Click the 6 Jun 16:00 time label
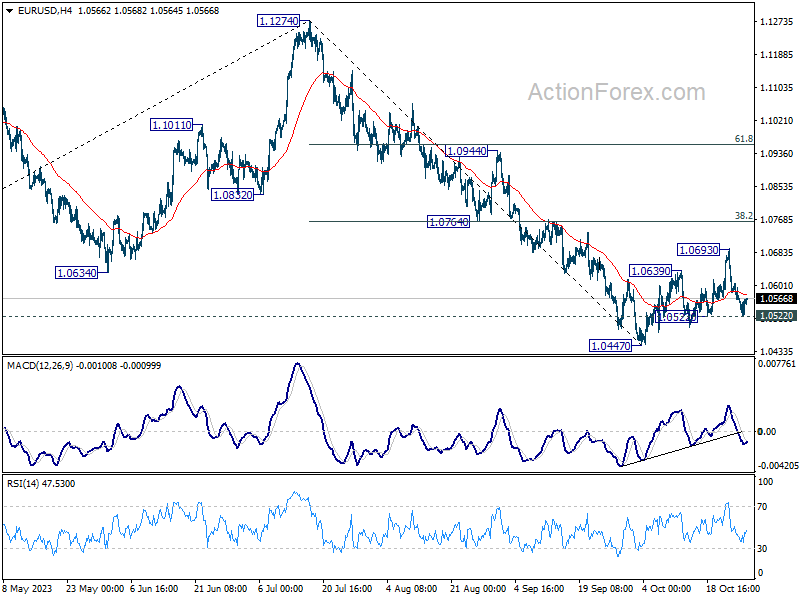Screen dimensions: 800x600 click(154, 589)
